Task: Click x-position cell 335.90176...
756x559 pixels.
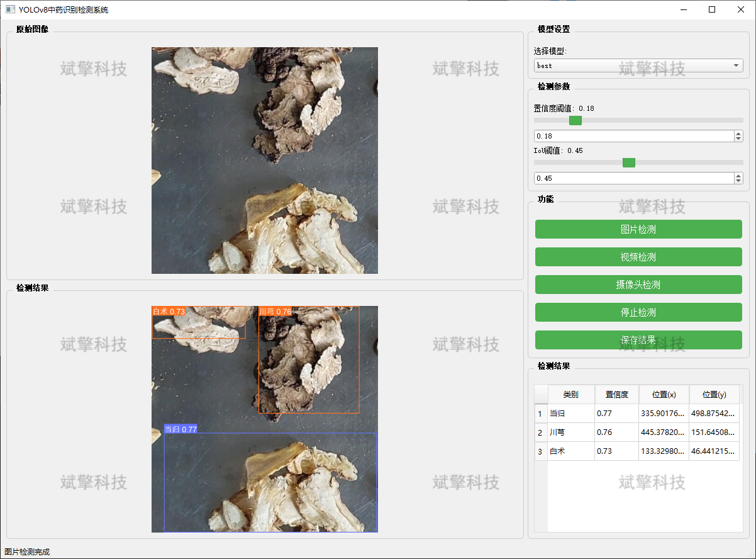Action: pyautogui.click(x=664, y=414)
